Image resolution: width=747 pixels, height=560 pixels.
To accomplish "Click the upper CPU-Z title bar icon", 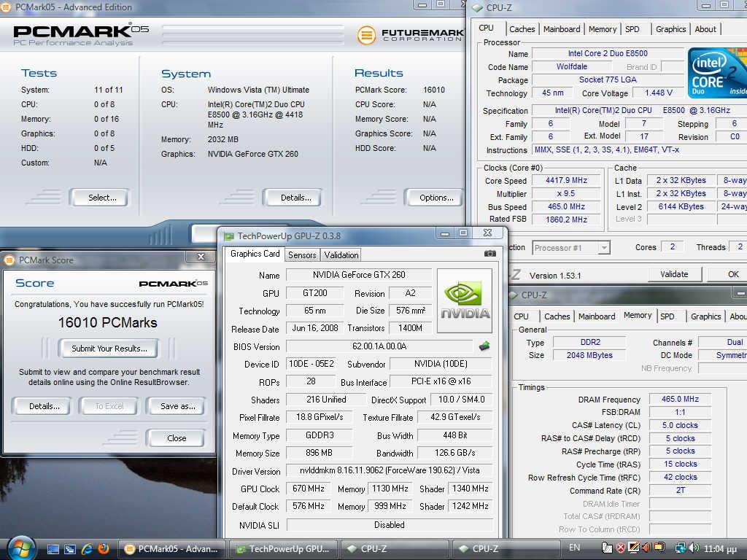I will coord(477,7).
